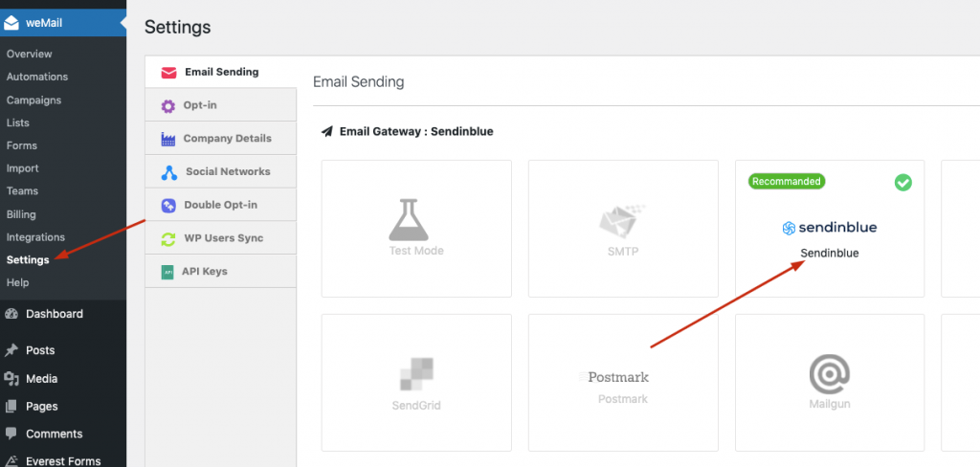Open the Campaigns page
This screenshot has width=980, height=467.
(33, 100)
